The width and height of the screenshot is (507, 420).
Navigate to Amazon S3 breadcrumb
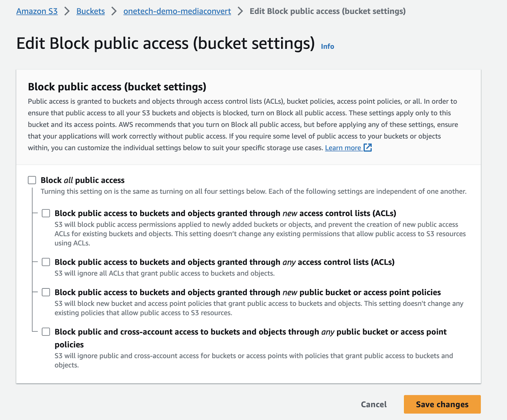(x=37, y=11)
